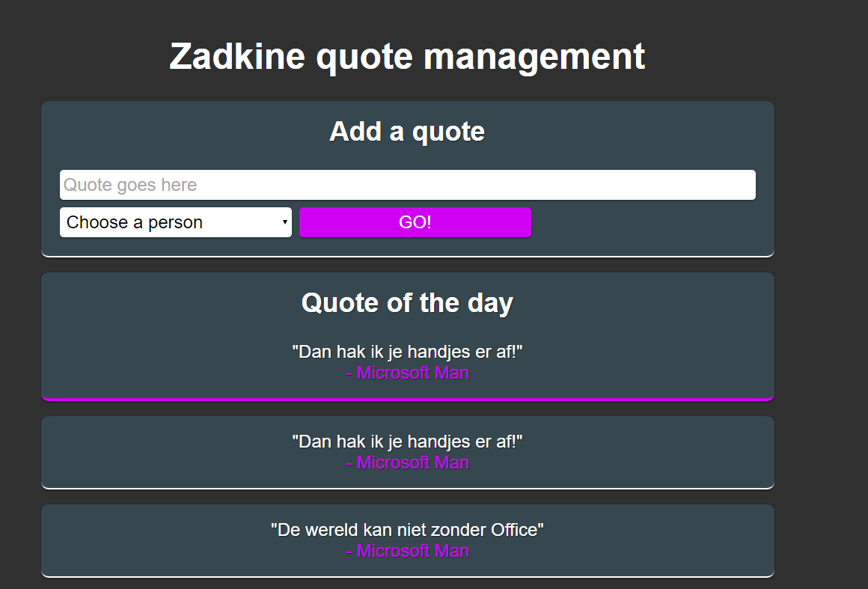Image resolution: width=868 pixels, height=589 pixels.
Task: Click the 'De wereld kan niet zonder Office' quote
Action: tap(407, 530)
